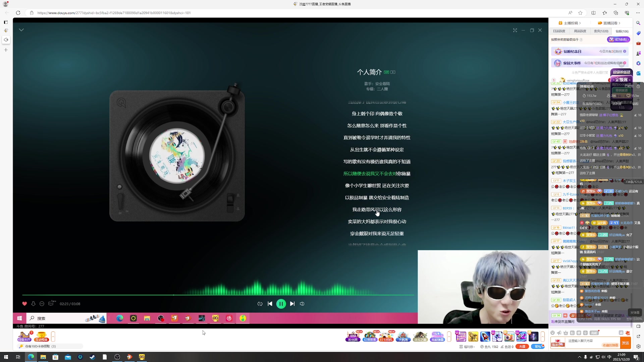This screenshot has width=644, height=362.
Task: Switch to the 周活跃度 tab
Action: click(580, 31)
